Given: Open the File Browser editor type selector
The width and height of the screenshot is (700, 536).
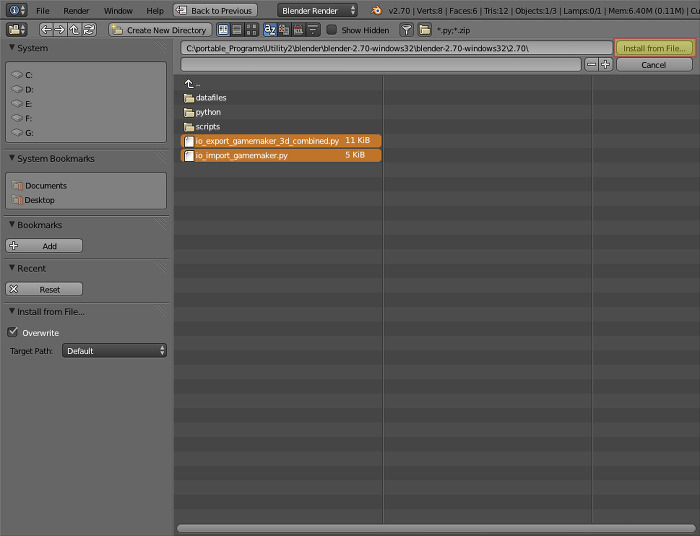Looking at the screenshot, I should 17,30.
